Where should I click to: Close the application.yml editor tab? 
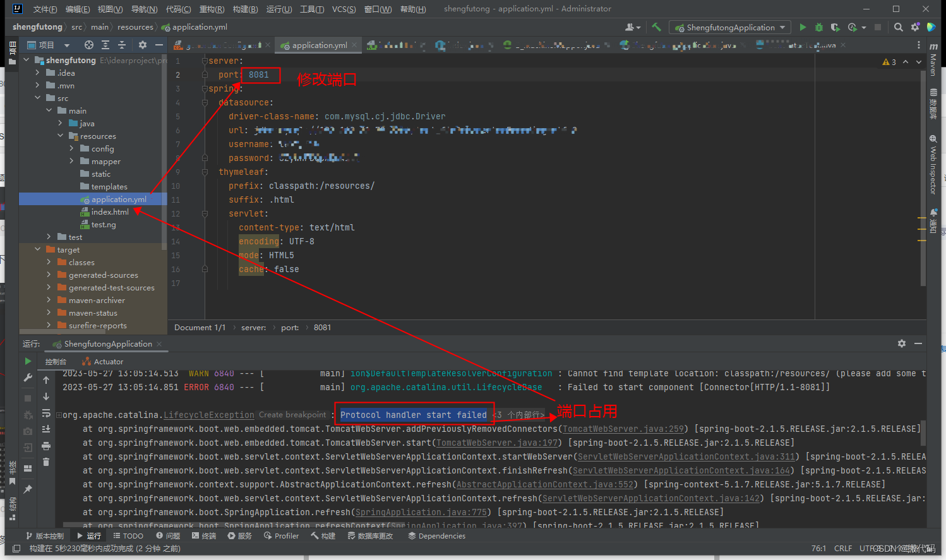354,45
